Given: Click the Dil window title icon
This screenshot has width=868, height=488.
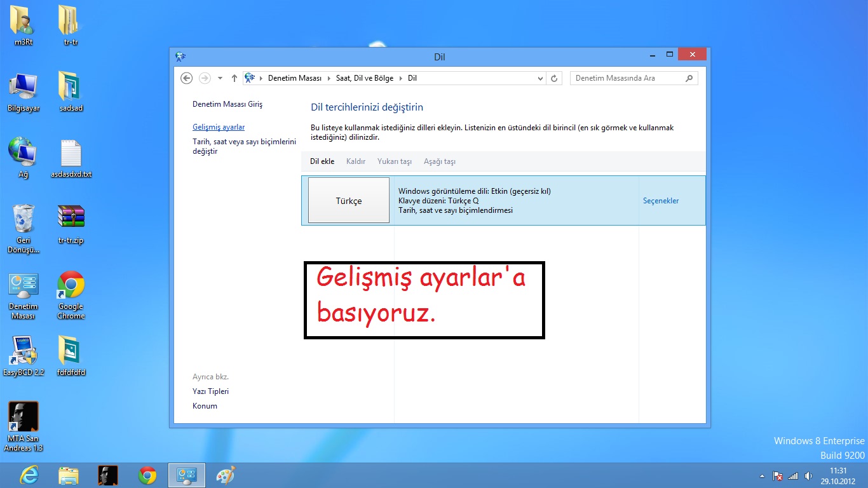Looking at the screenshot, I should pyautogui.click(x=180, y=57).
